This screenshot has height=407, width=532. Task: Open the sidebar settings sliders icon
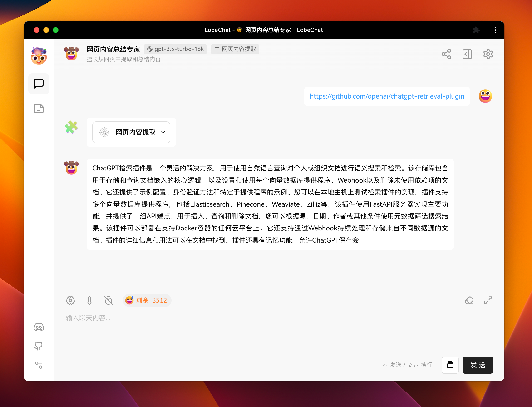(39, 365)
